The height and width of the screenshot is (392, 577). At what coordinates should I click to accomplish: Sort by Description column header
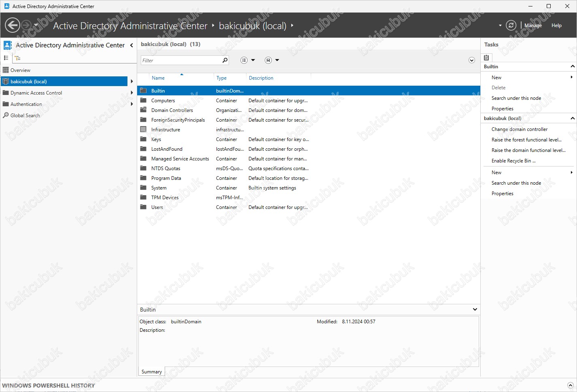point(261,78)
